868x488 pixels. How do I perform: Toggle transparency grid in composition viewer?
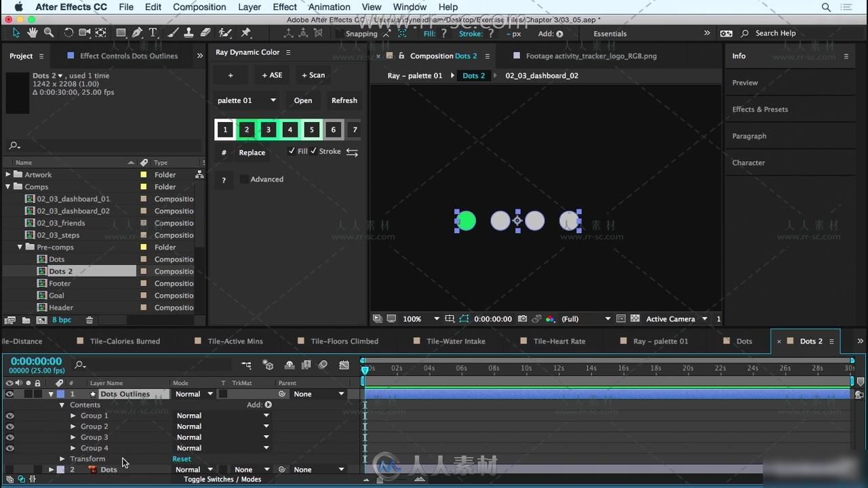click(x=635, y=319)
